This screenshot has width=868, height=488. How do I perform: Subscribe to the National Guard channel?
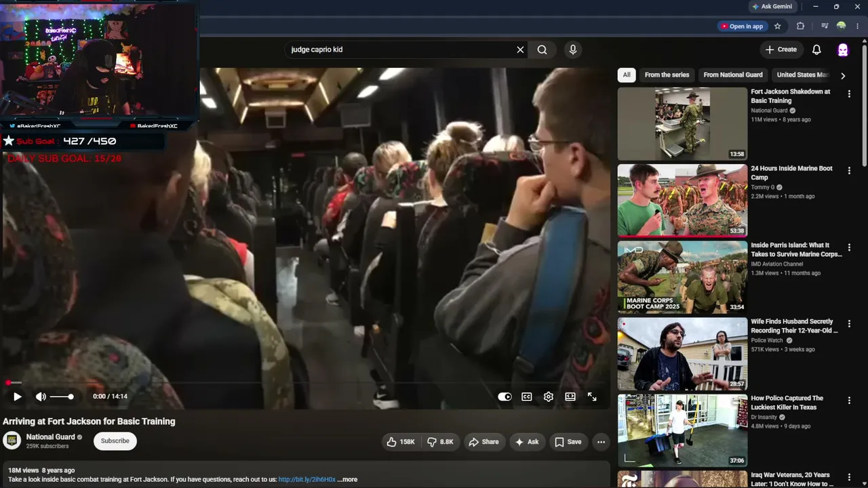[x=115, y=441]
